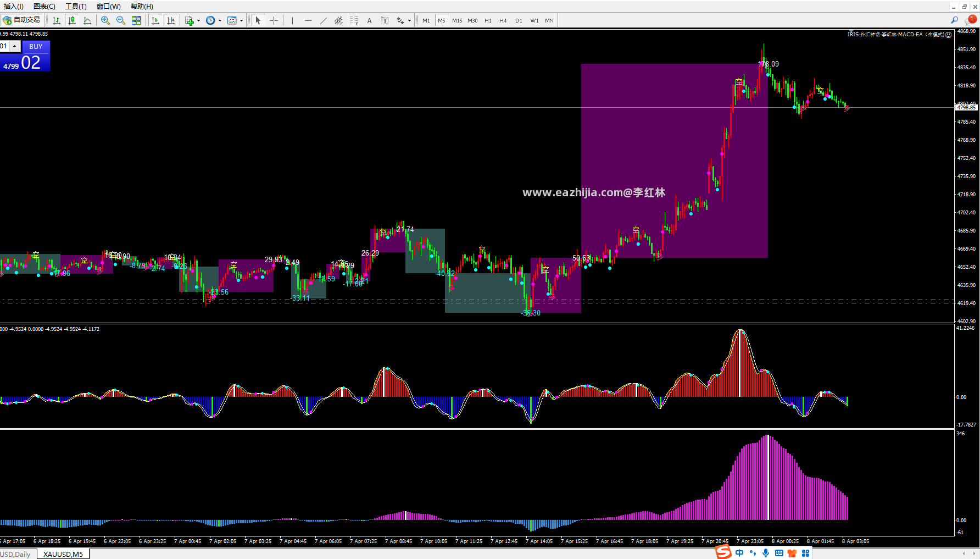The height and width of the screenshot is (559, 980).
Task: Select the equidistant channel tool
Action: pos(338,20)
